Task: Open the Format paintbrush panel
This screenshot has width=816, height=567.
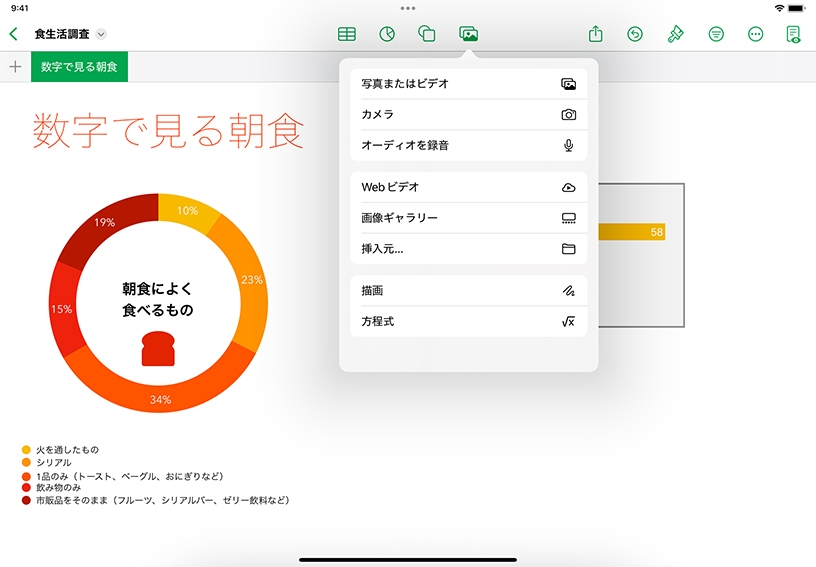Action: (x=675, y=34)
